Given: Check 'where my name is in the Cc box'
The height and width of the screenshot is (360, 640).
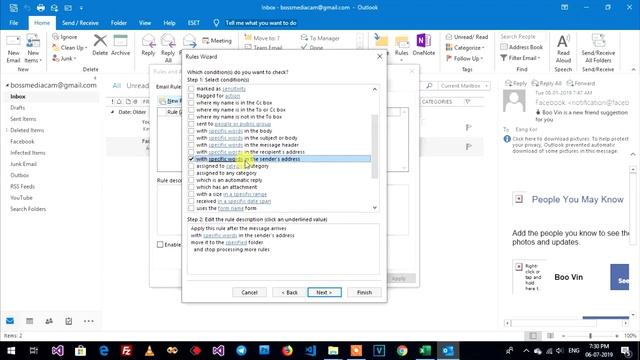Looking at the screenshot, I should pyautogui.click(x=191, y=102).
